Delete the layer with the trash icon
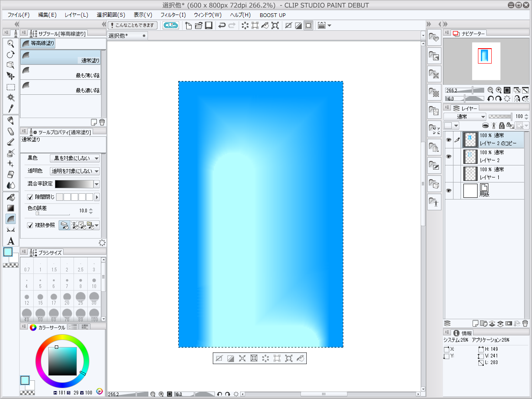The height and width of the screenshot is (399, 532). click(x=525, y=323)
